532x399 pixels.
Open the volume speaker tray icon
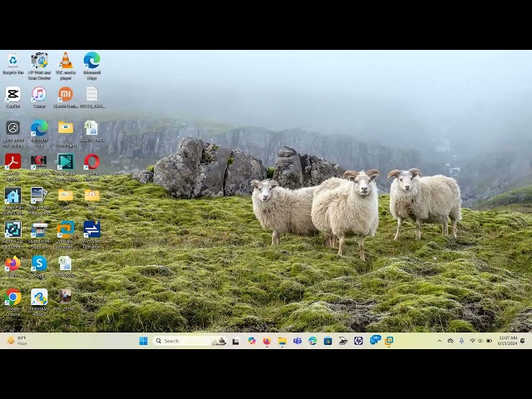coord(480,341)
